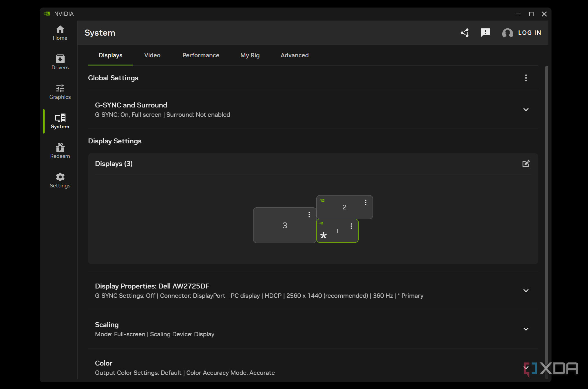
Task: Click 'Displays (3)' label
Action: [114, 164]
